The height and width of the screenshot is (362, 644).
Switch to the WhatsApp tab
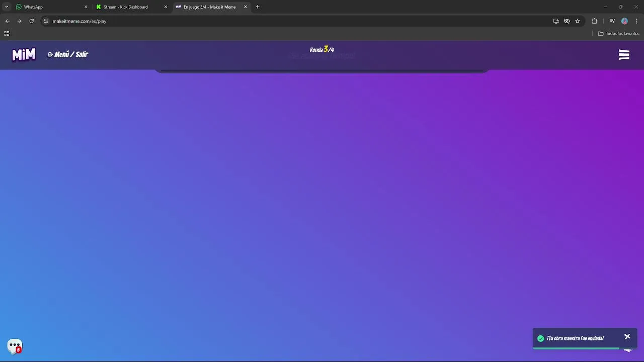coord(50,7)
